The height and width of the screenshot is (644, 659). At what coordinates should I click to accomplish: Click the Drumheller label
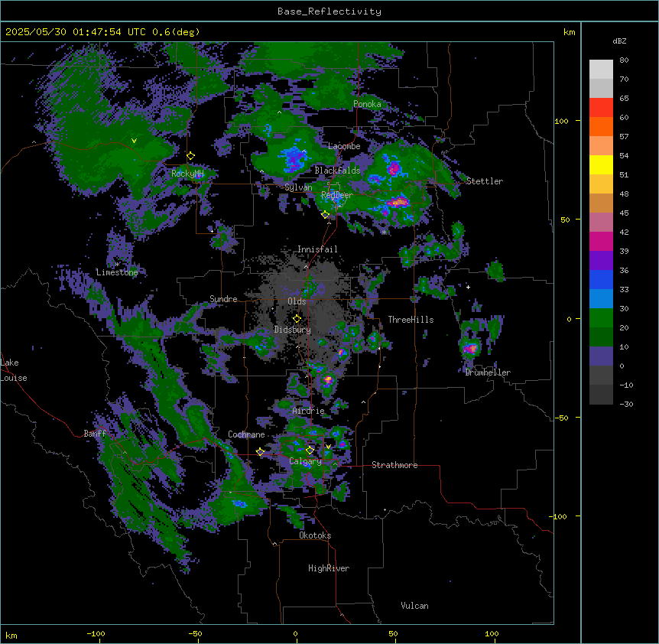pos(488,372)
